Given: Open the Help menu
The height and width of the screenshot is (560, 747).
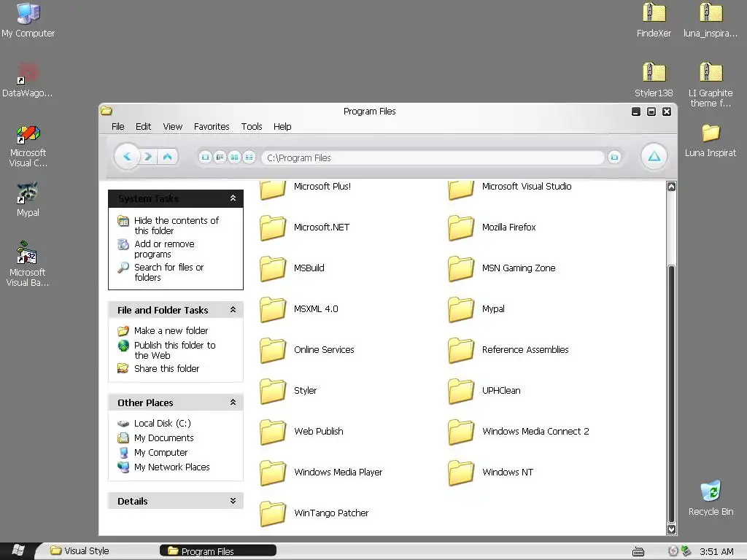Looking at the screenshot, I should (x=282, y=127).
